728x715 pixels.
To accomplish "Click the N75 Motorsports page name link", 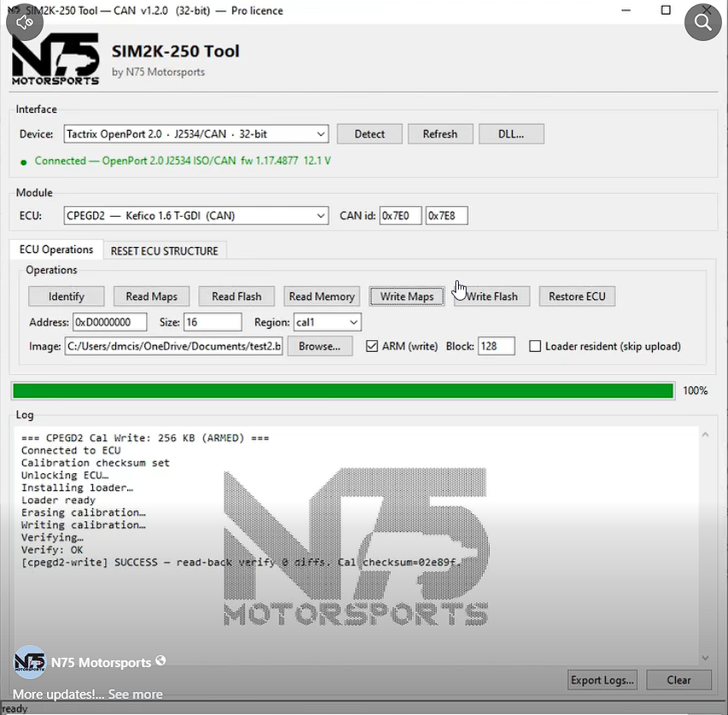I will (101, 663).
